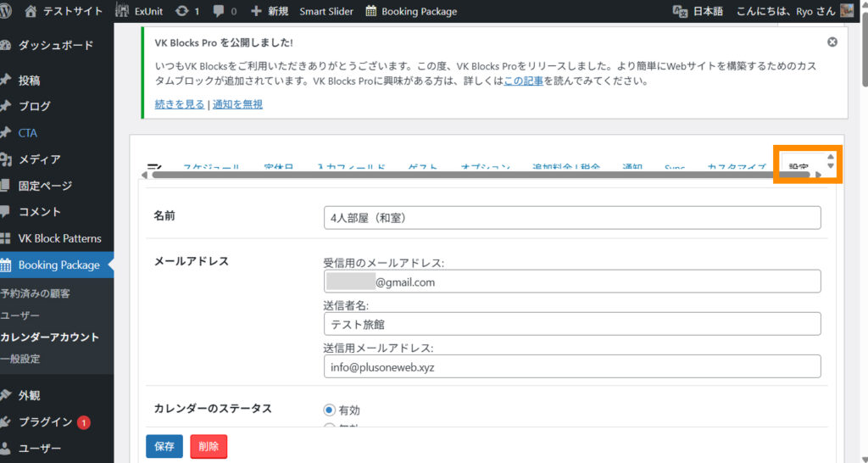Click the Booking Package calendar icon in top bar

tap(371, 11)
